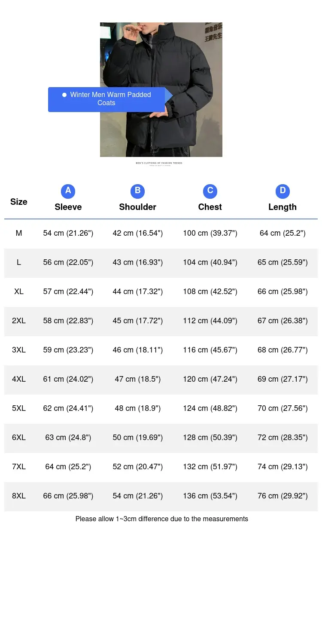Click the measurement difference disclaimer text

[162, 519]
